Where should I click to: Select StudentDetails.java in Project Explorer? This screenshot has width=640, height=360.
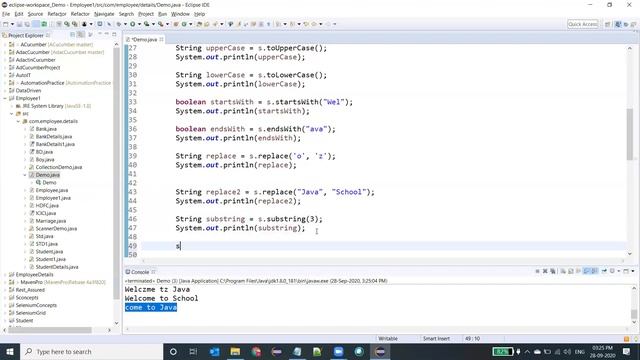coord(57,267)
